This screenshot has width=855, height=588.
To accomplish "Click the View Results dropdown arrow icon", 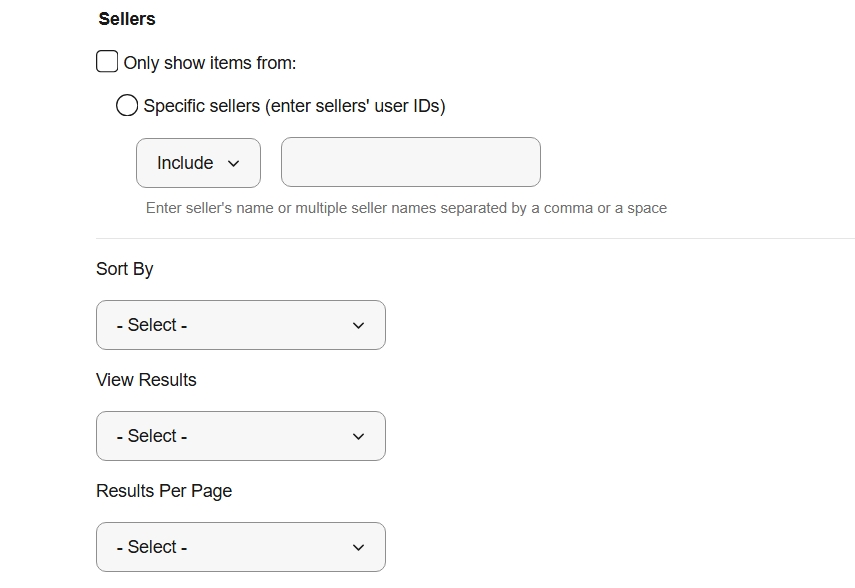I will pyautogui.click(x=358, y=437).
